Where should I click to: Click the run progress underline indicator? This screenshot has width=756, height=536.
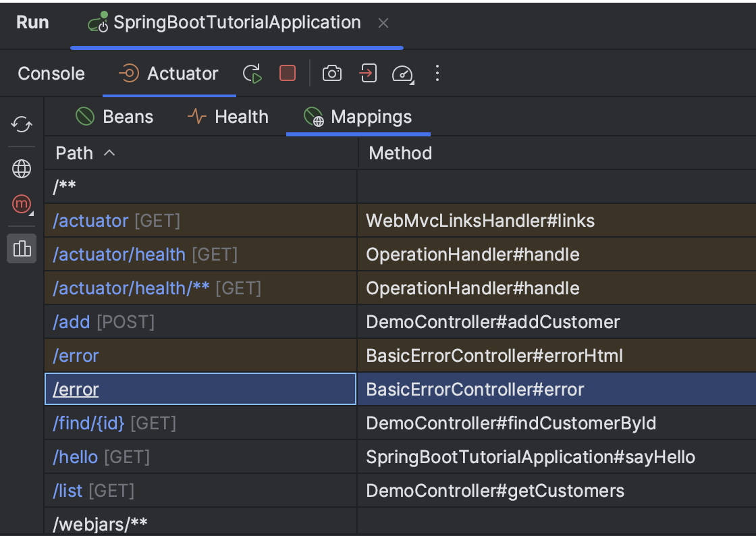click(x=236, y=47)
